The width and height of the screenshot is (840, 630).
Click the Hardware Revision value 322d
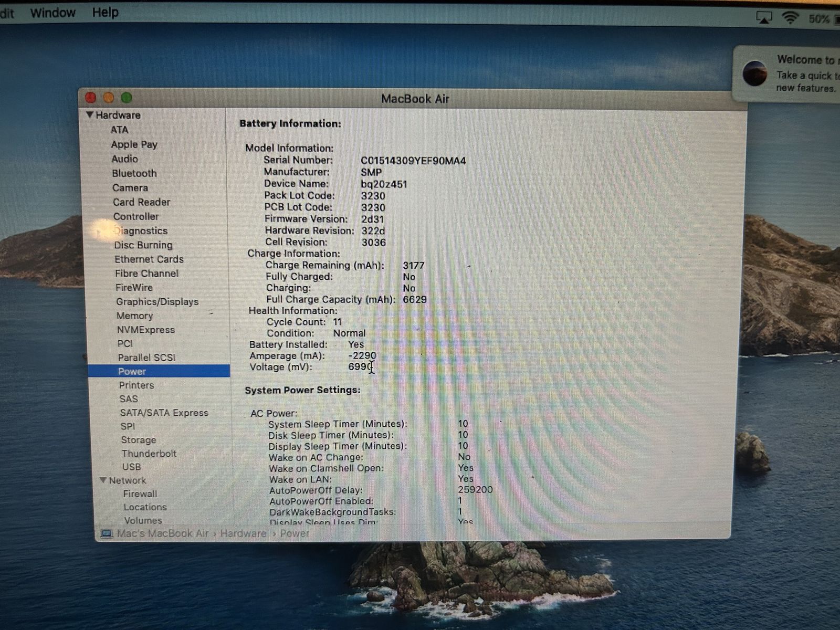373,231
